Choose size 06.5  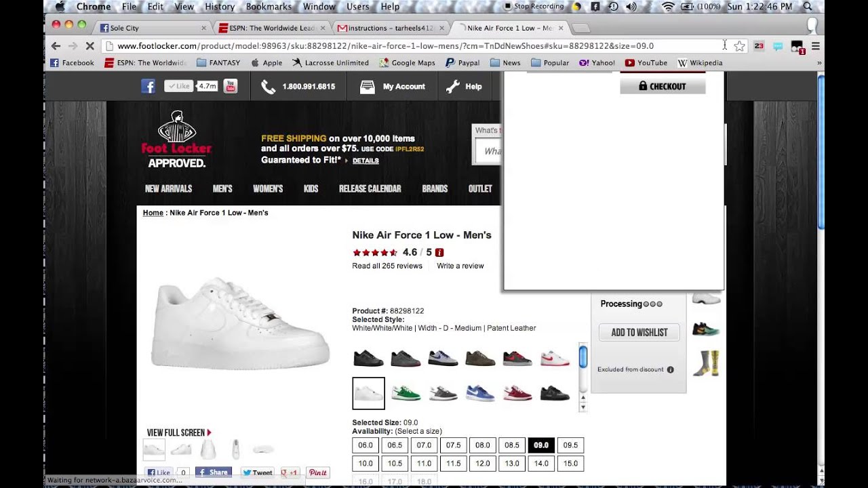coord(395,445)
